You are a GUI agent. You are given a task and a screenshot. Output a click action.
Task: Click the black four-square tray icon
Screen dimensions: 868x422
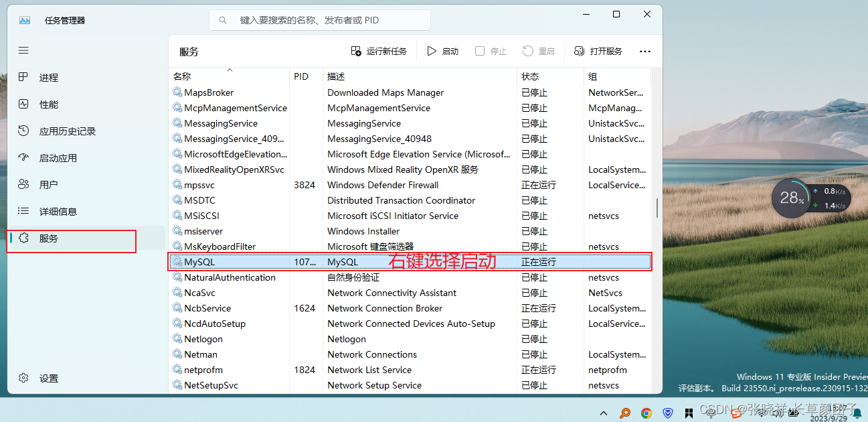(x=688, y=413)
